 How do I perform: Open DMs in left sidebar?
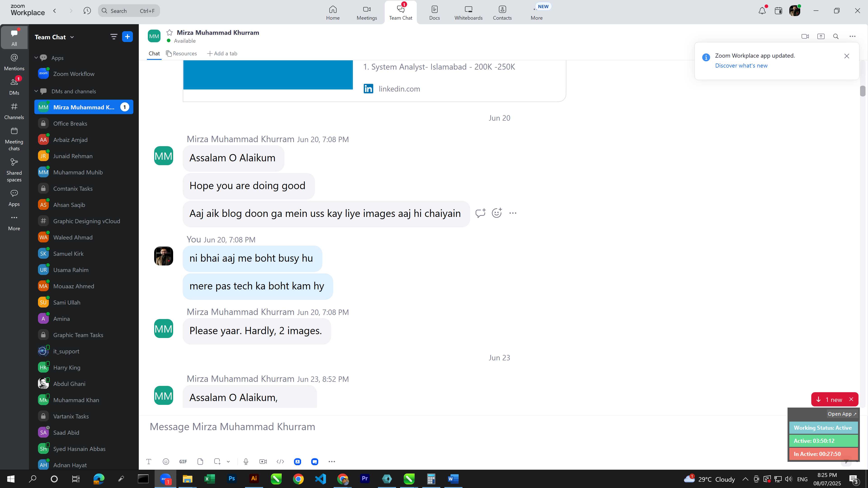[x=14, y=87]
